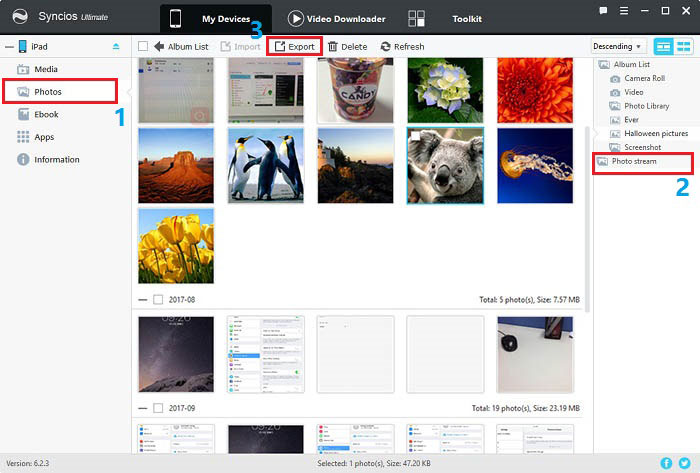Open the Ever album

click(x=624, y=120)
